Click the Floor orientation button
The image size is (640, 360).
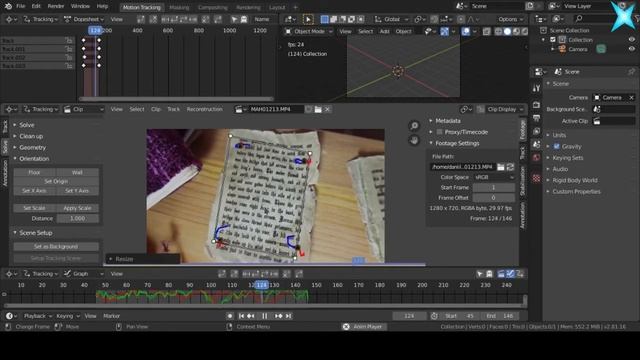point(35,172)
